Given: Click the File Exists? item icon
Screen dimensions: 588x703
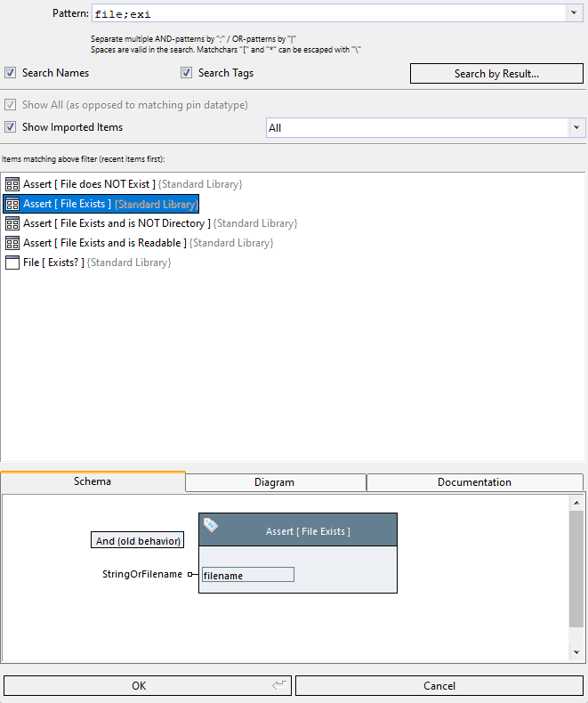Looking at the screenshot, I should click(x=12, y=263).
